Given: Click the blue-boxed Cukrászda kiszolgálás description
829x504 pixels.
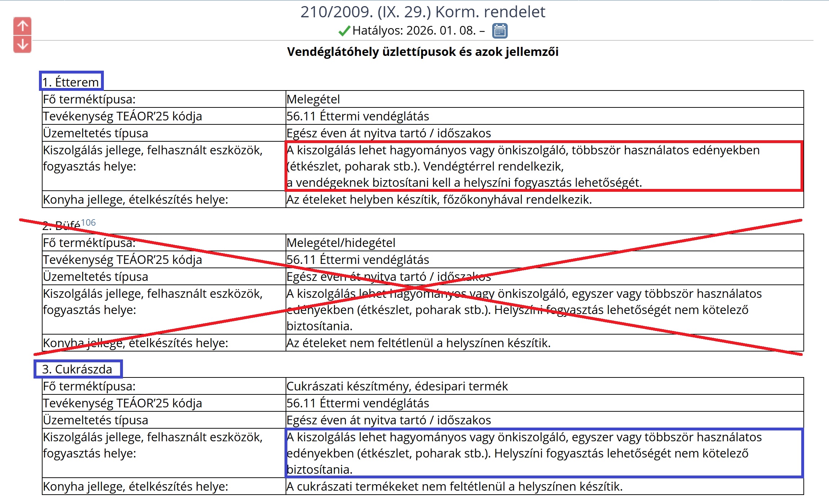Looking at the screenshot, I should (x=523, y=453).
